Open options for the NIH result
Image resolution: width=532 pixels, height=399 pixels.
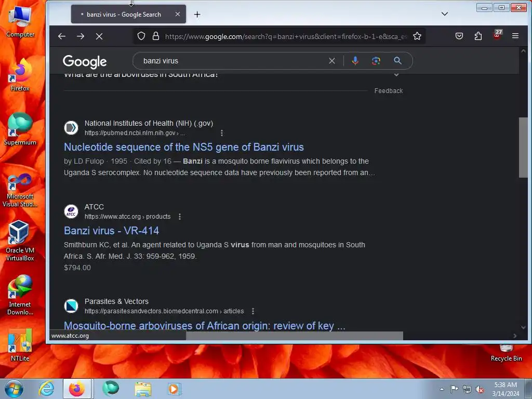(x=221, y=133)
